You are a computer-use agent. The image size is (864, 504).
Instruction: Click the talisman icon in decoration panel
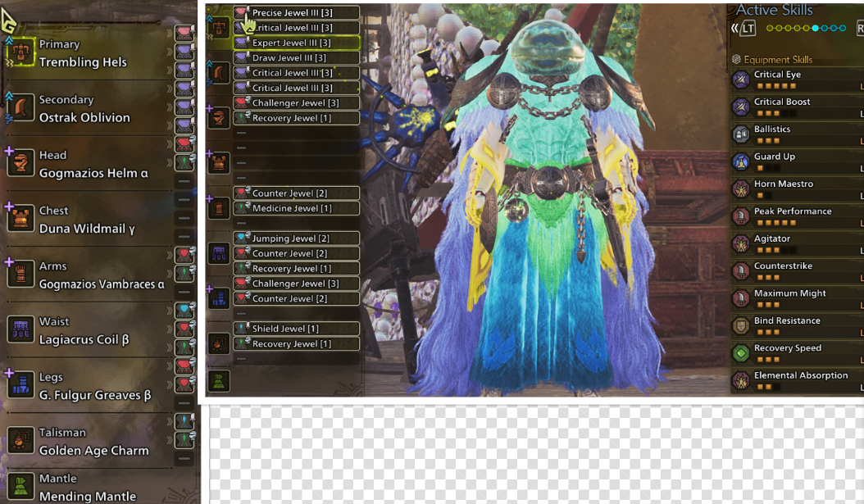219,343
